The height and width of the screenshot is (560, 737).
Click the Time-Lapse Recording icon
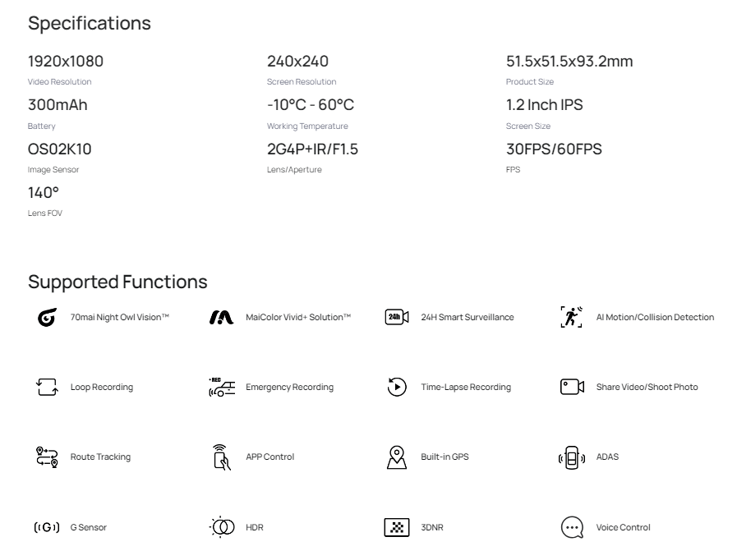(x=395, y=387)
